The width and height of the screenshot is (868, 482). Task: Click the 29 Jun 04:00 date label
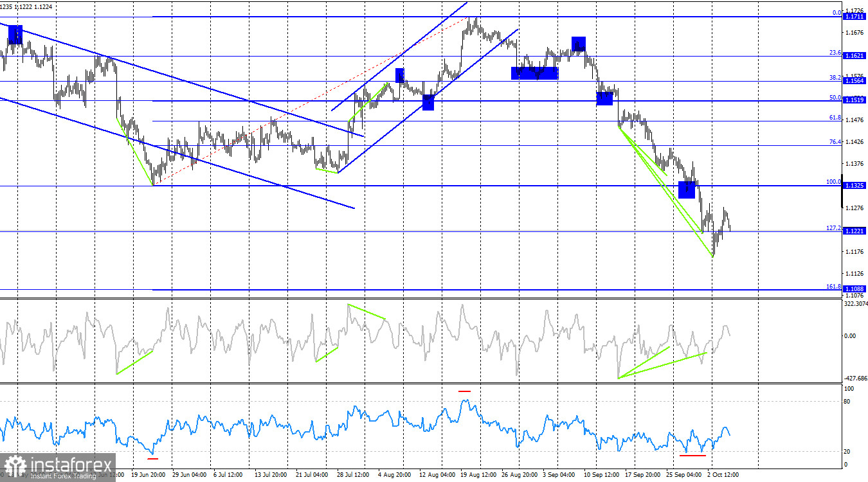coord(190,475)
